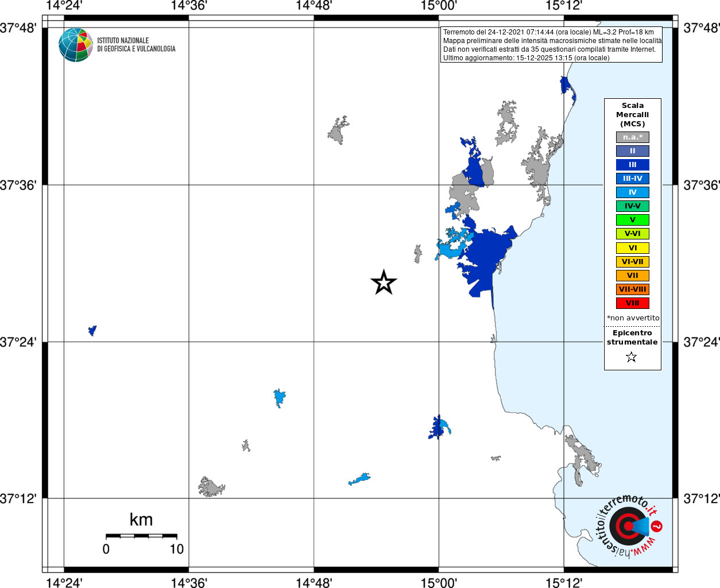The image size is (720, 588).
Task: Select the intensity II legend swatch
Action: (x=633, y=151)
